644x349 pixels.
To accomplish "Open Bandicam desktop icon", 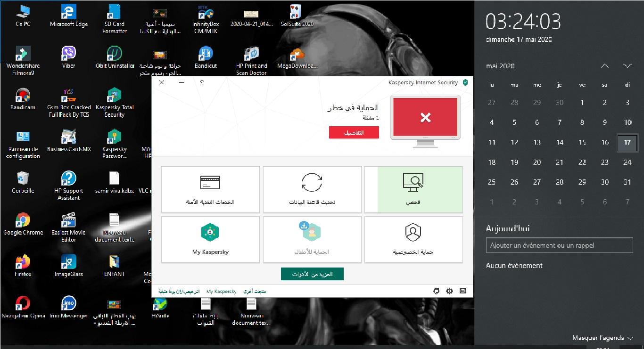I will [x=23, y=99].
